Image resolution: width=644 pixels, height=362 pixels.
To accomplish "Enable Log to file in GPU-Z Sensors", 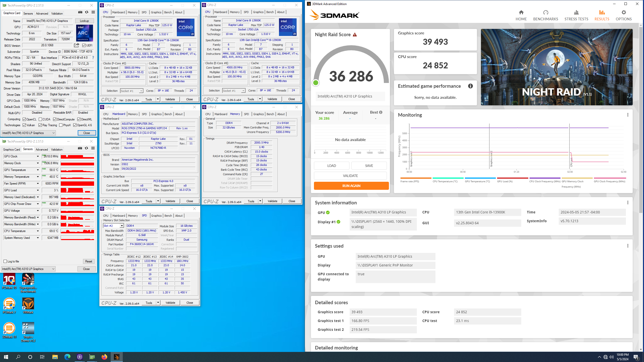I will [x=5, y=261].
